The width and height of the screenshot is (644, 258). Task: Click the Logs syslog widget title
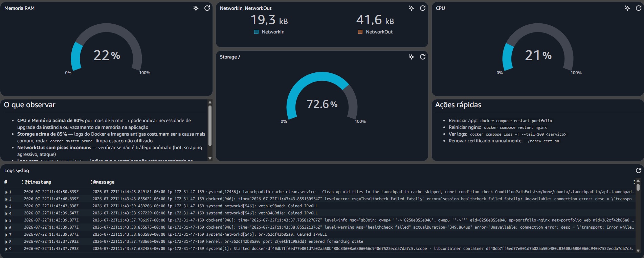[x=17, y=170]
